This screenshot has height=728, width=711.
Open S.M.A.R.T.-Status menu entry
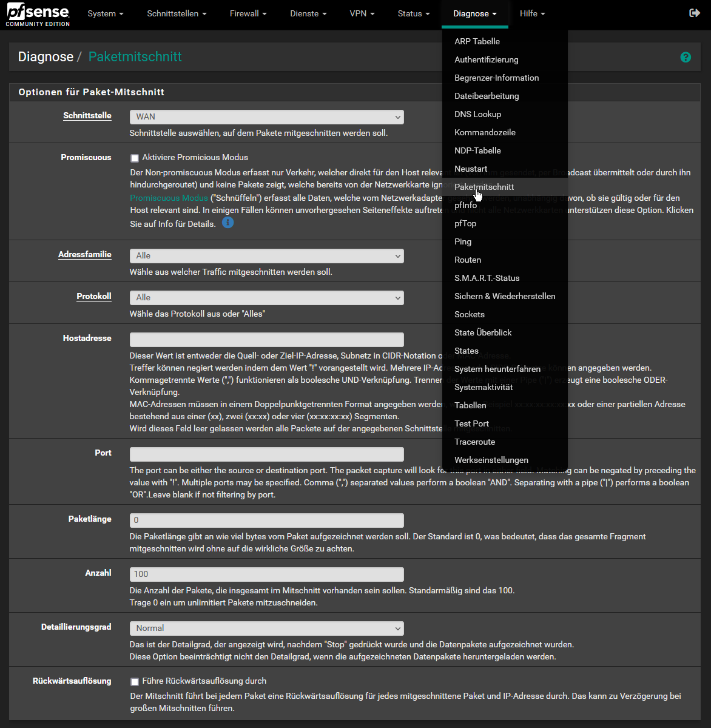(x=505, y=278)
